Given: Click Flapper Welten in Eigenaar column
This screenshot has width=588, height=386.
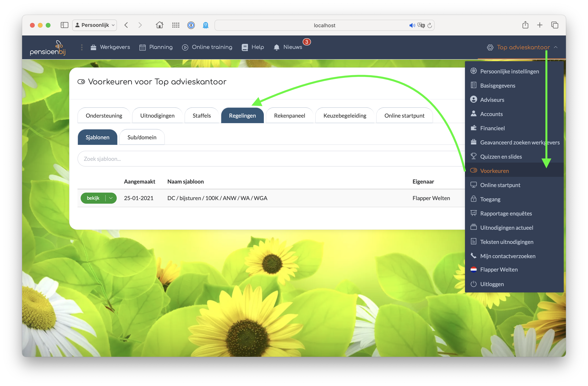Looking at the screenshot, I should click(431, 198).
